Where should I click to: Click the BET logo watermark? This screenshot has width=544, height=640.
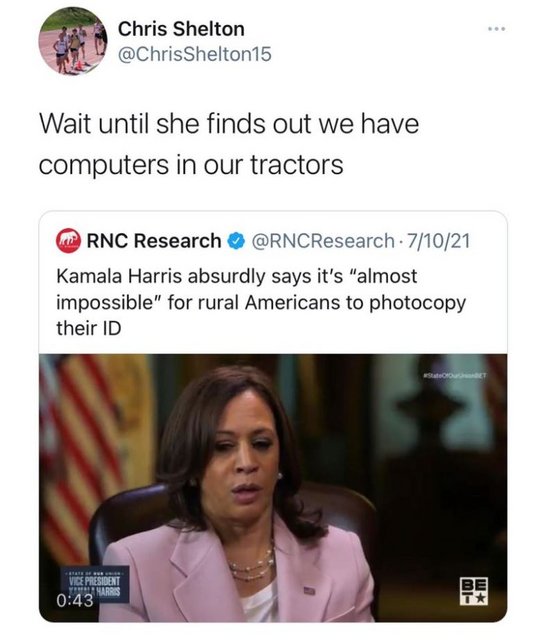[x=474, y=590]
